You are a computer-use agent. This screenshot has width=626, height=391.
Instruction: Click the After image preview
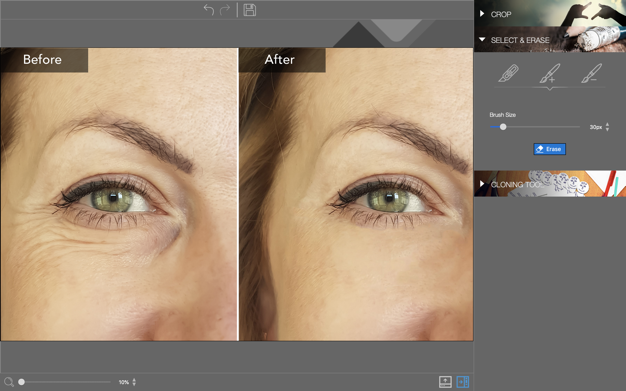tap(356, 194)
